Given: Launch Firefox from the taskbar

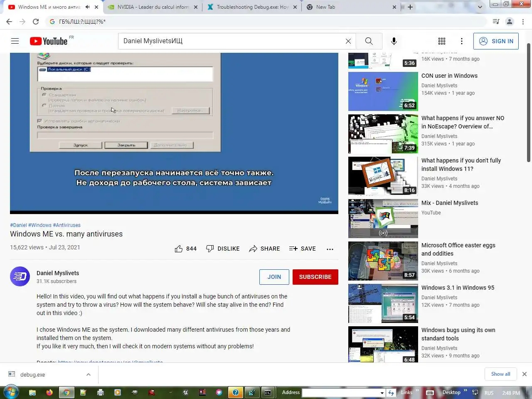Looking at the screenshot, I should pyautogui.click(x=49, y=392).
